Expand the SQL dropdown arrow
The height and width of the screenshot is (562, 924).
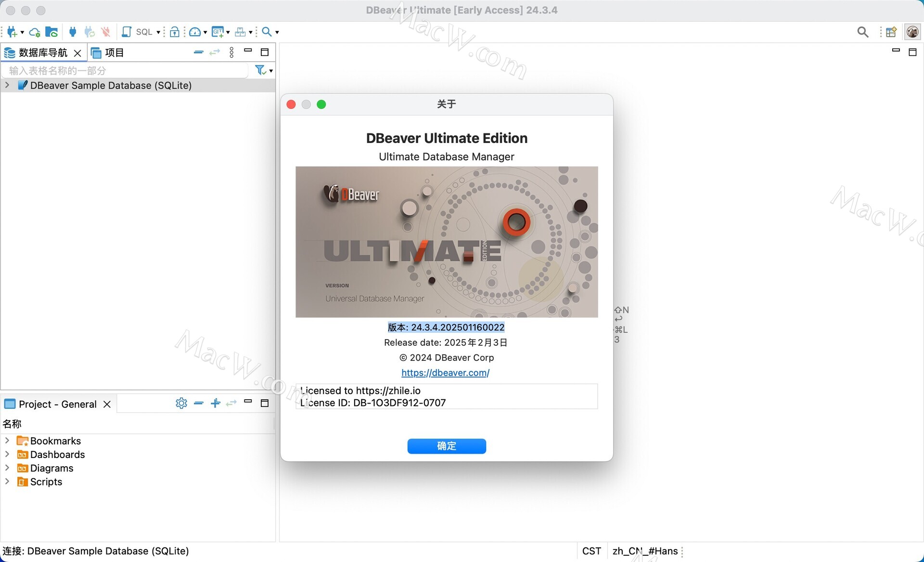[x=158, y=32]
